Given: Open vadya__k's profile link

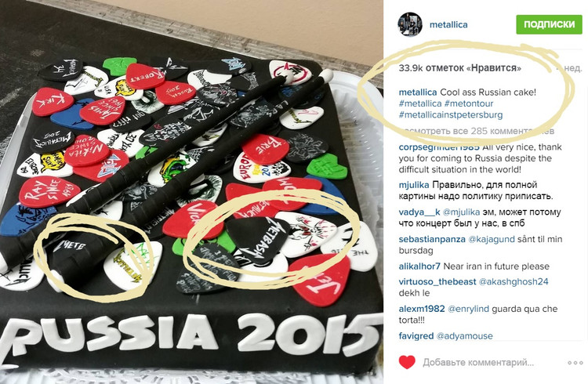Looking at the screenshot, I should [x=419, y=212].
